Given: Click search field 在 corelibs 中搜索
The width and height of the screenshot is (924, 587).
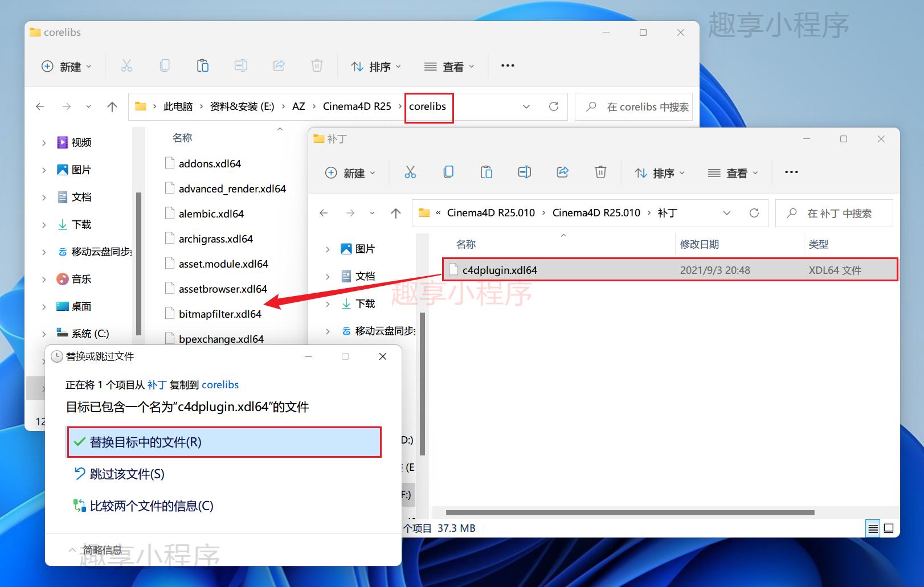Looking at the screenshot, I should (x=633, y=106).
